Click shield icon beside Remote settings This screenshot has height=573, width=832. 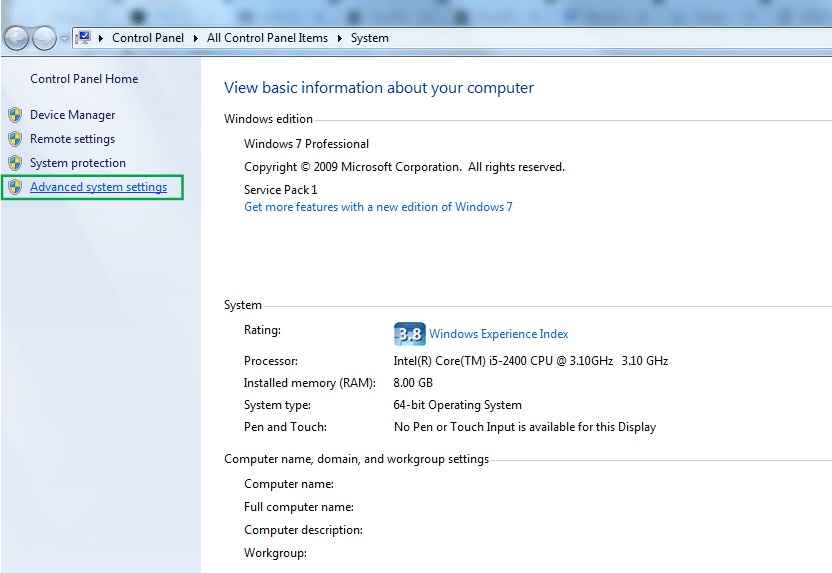15,138
